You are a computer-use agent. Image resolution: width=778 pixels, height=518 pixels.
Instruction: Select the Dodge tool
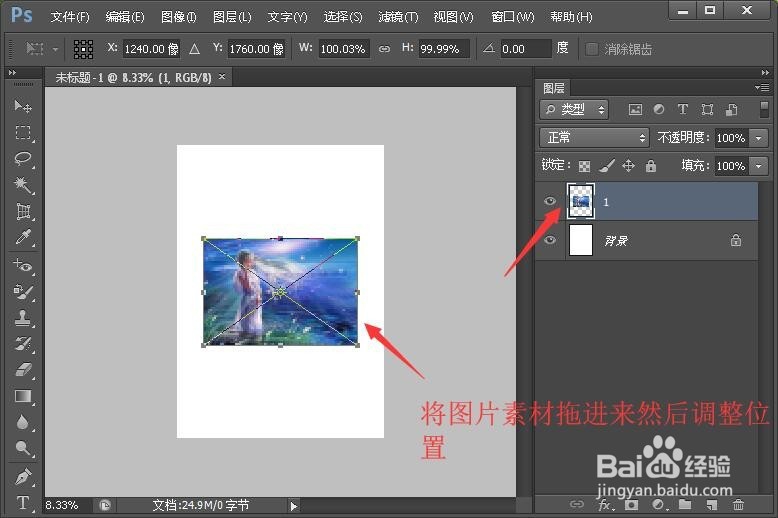[23, 449]
